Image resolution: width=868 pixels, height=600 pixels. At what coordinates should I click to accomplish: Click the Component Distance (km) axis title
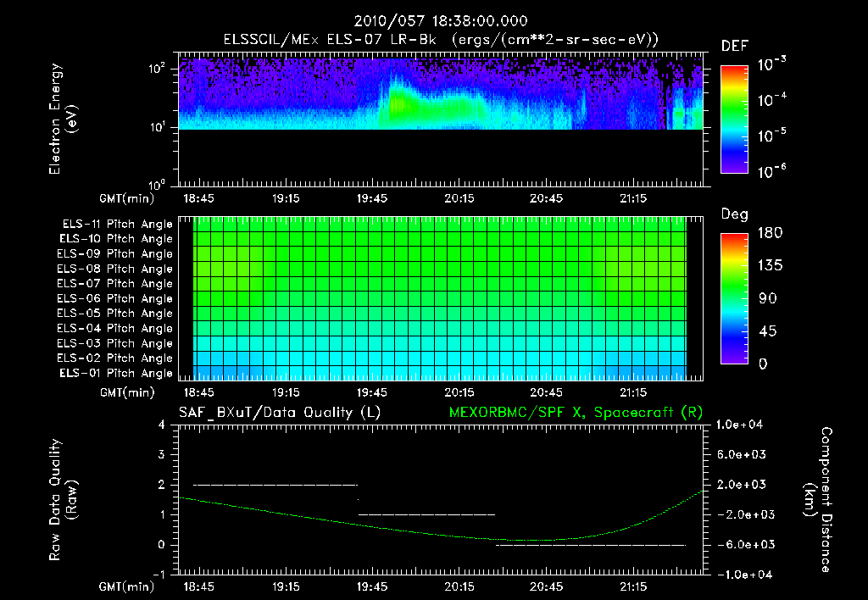click(818, 499)
